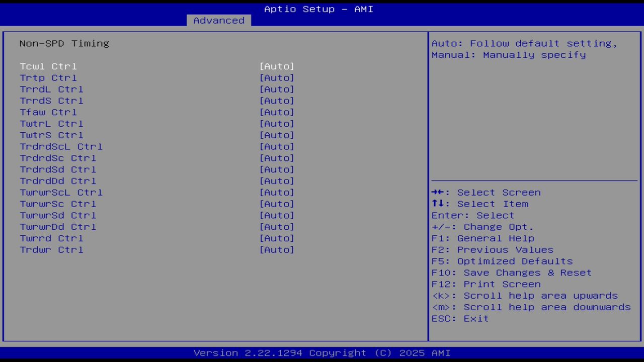Screen dimensions: 644x362
Task: Switch to the Advanced tab
Action: (x=218, y=20)
